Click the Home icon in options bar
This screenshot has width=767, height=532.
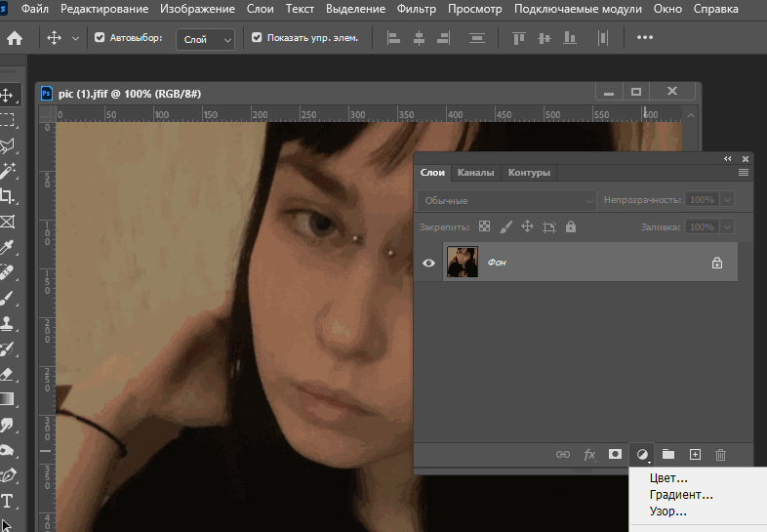15,38
